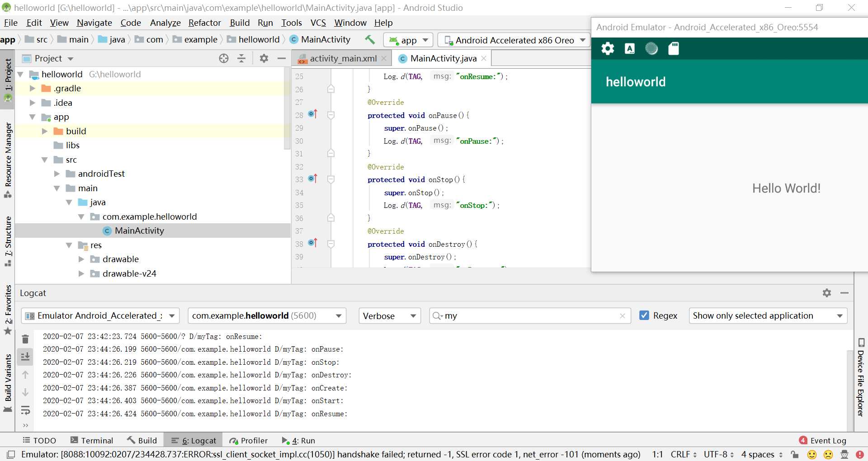Hide the Project panel with minus icon
The height and width of the screenshot is (461, 868).
[282, 58]
